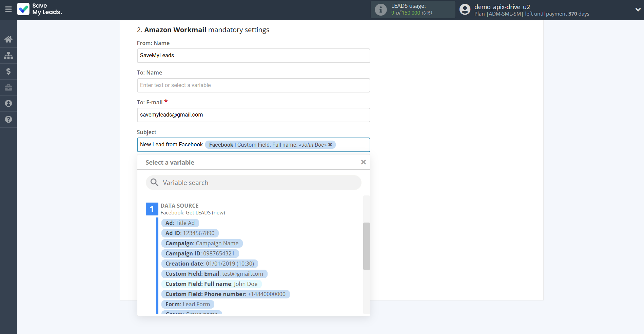Open the connections hierarchy icon in sidebar
The height and width of the screenshot is (334, 644).
(8, 55)
